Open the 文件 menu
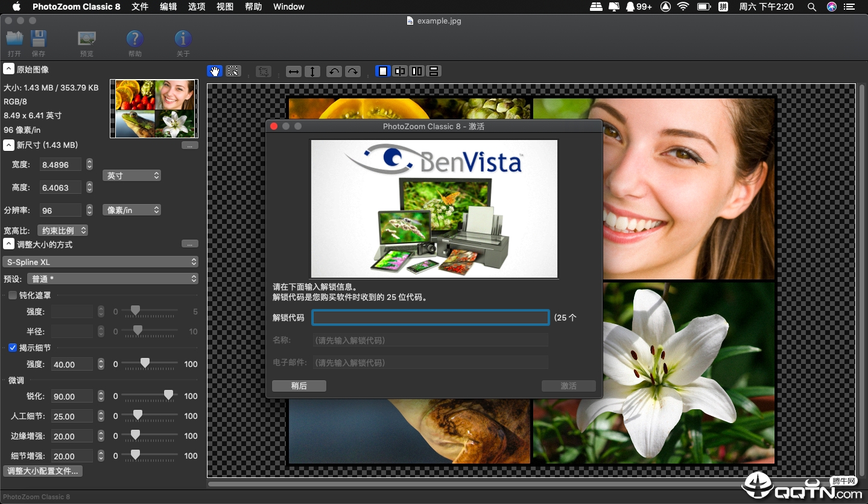This screenshot has height=504, width=868. coord(140,7)
